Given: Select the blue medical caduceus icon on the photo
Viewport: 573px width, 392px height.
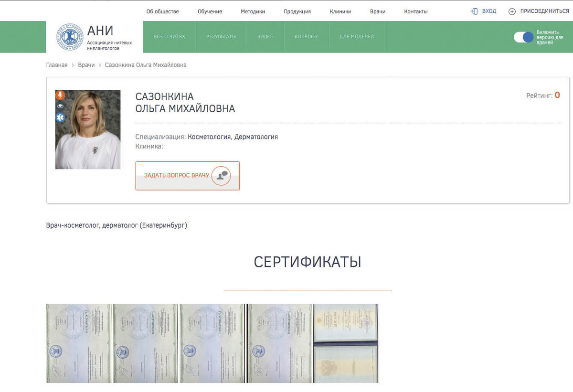Looking at the screenshot, I should point(60,117).
